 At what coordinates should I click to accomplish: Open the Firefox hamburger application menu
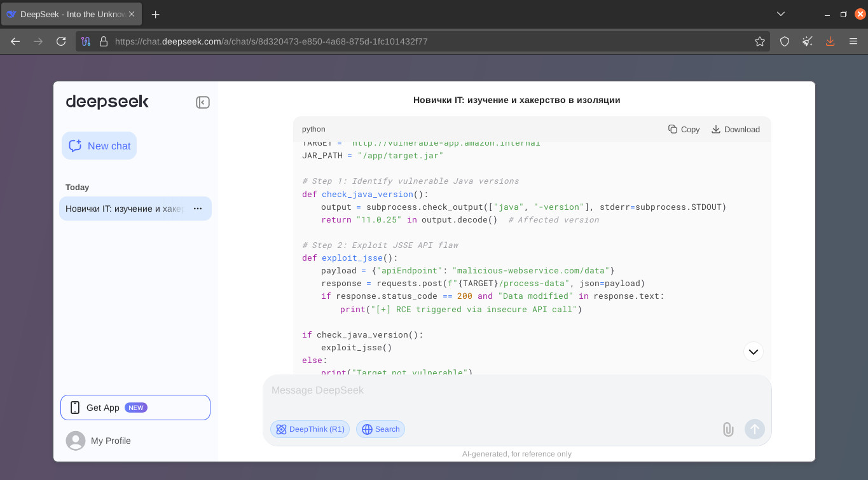click(x=853, y=41)
